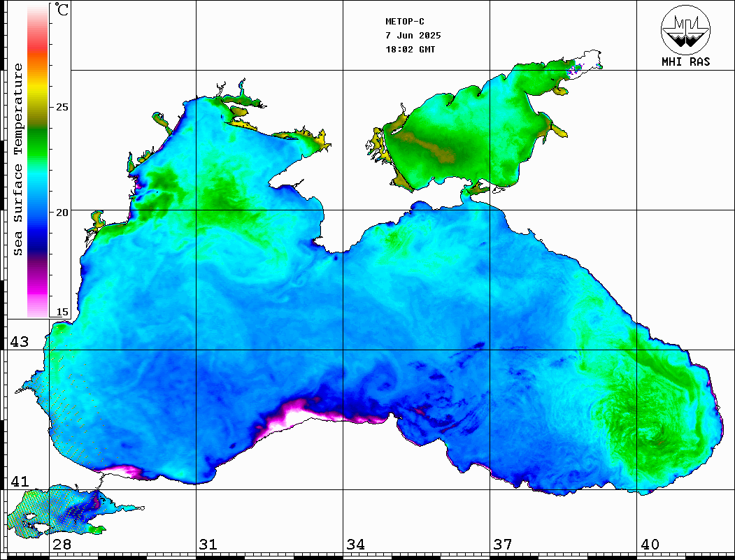Click the '°C' unit label

62,9
